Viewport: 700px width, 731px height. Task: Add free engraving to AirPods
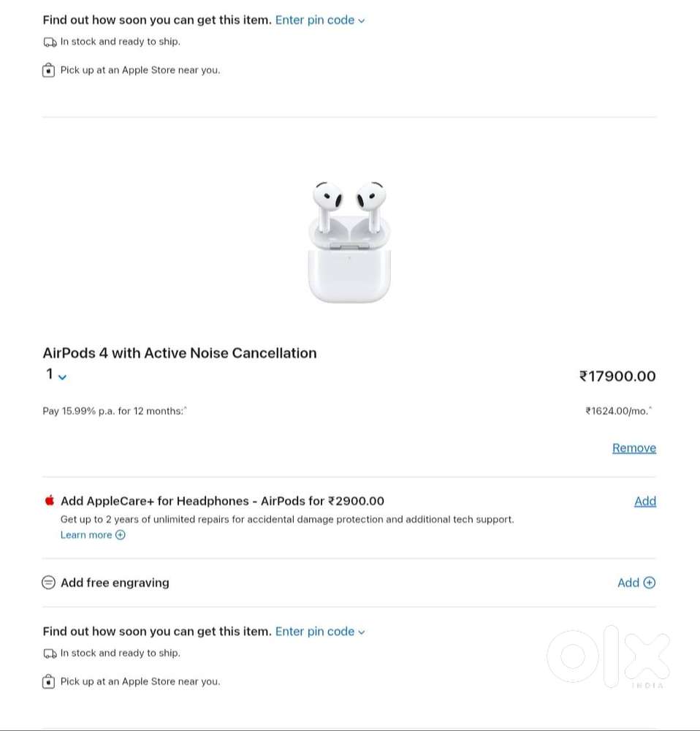pyautogui.click(x=628, y=583)
